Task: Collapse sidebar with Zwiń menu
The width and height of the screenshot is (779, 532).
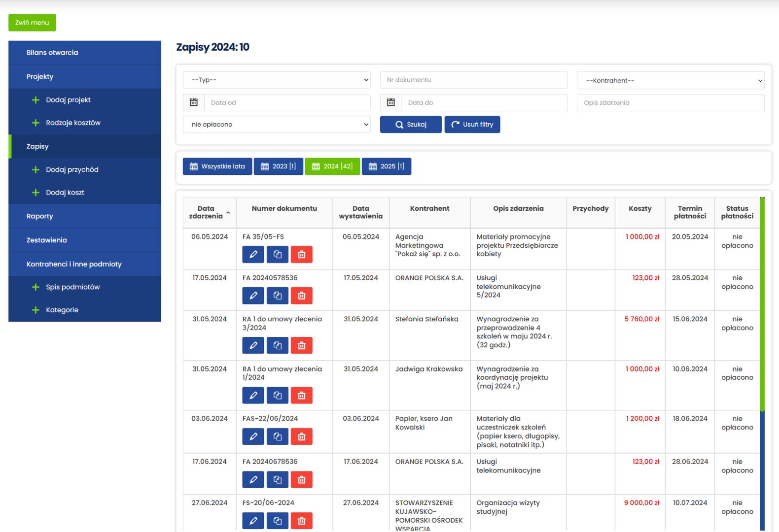Action: [32, 23]
